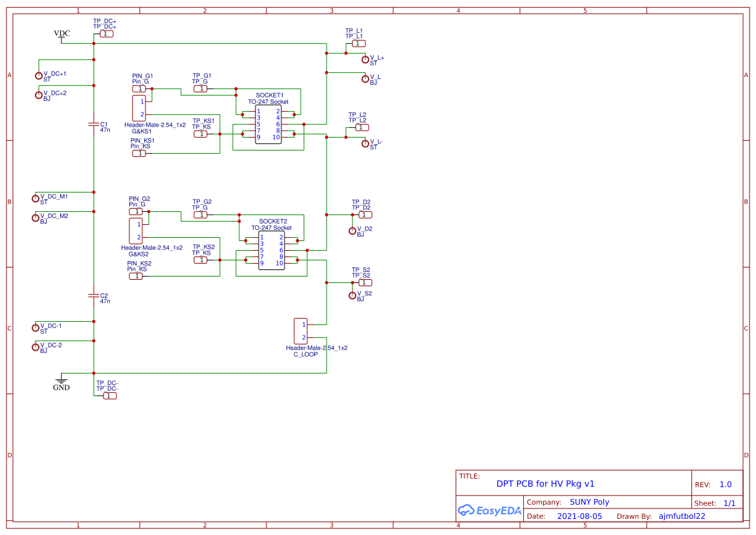756x535 pixels.
Task: Click the Date field 2021-08-05
Action: pyautogui.click(x=580, y=516)
